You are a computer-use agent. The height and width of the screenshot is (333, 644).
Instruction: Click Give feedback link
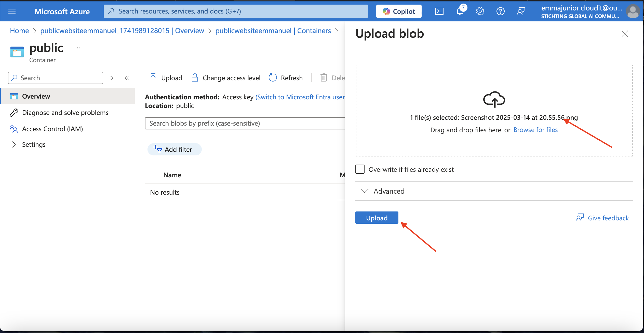click(x=608, y=218)
